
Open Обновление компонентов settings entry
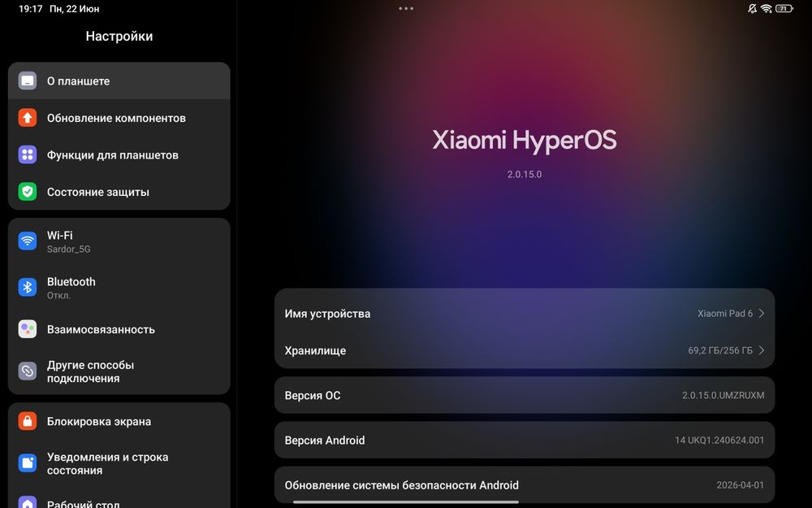pyautogui.click(x=119, y=118)
